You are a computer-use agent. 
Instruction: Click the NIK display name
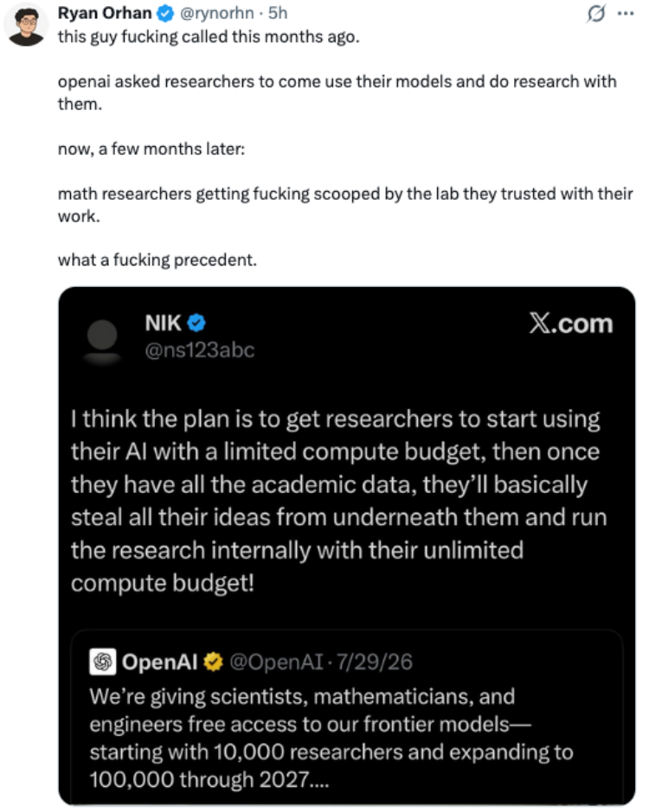point(163,323)
